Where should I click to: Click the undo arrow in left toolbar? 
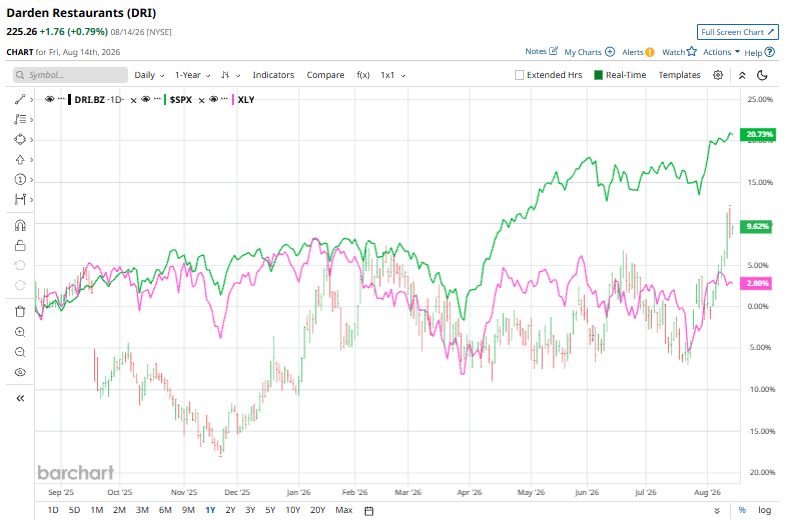click(20, 265)
